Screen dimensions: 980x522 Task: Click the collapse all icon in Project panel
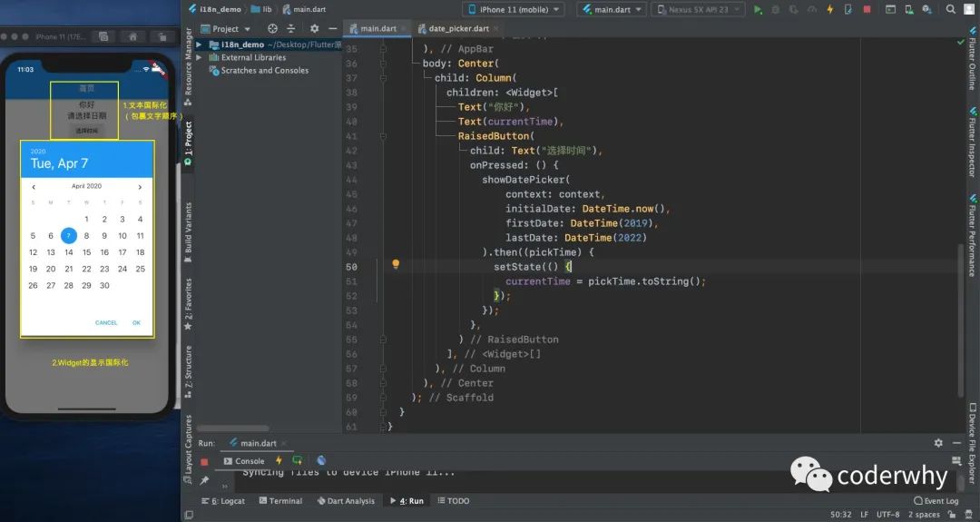[290, 29]
